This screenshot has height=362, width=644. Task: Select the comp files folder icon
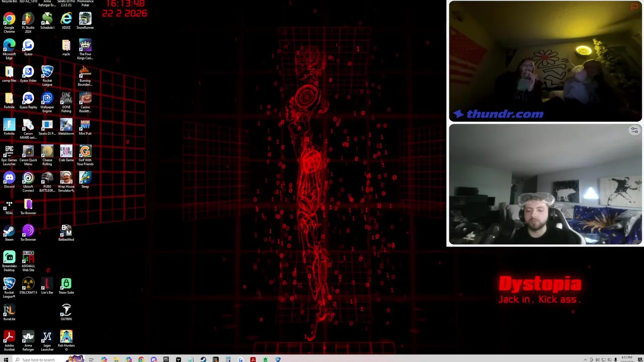(9, 74)
